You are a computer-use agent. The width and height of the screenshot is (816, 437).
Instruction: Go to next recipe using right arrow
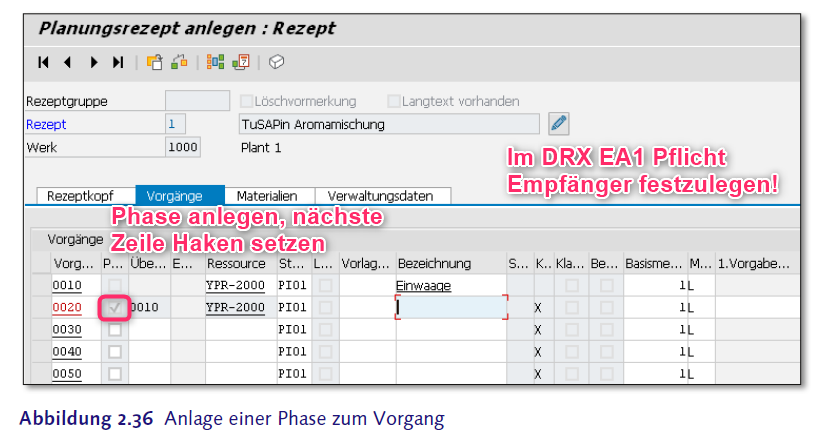(x=94, y=62)
